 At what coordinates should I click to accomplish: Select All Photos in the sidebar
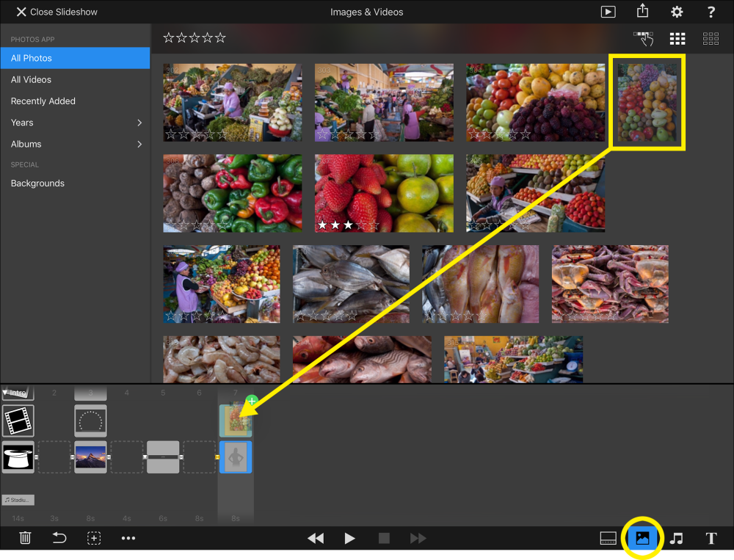76,58
